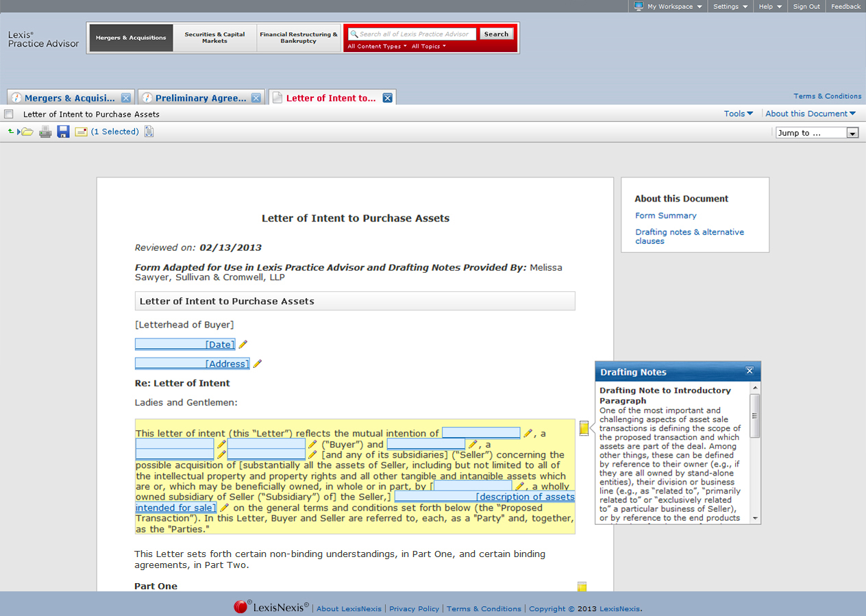Close the Drafting Notes popup

coord(750,371)
